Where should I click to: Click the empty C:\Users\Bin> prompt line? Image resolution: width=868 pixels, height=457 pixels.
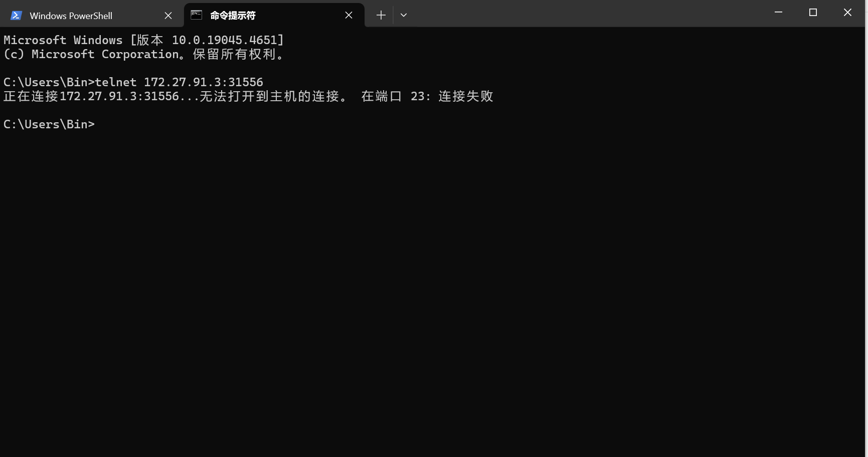coord(49,124)
